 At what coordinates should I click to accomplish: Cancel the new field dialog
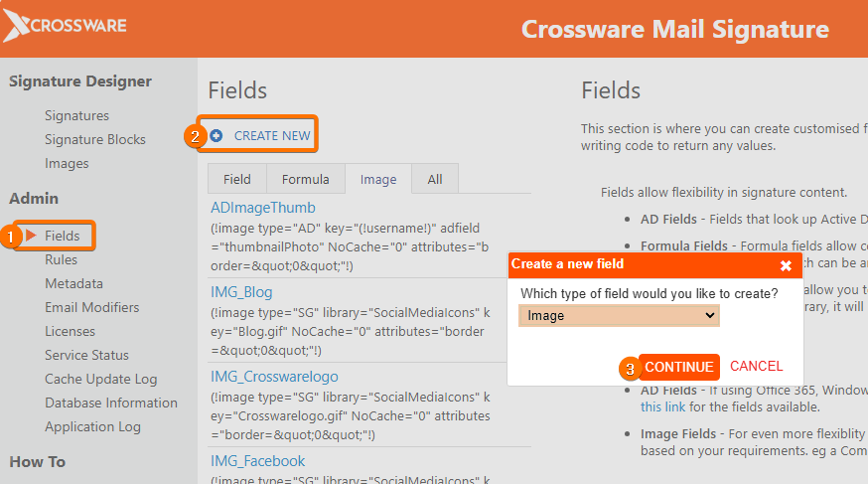(x=756, y=367)
